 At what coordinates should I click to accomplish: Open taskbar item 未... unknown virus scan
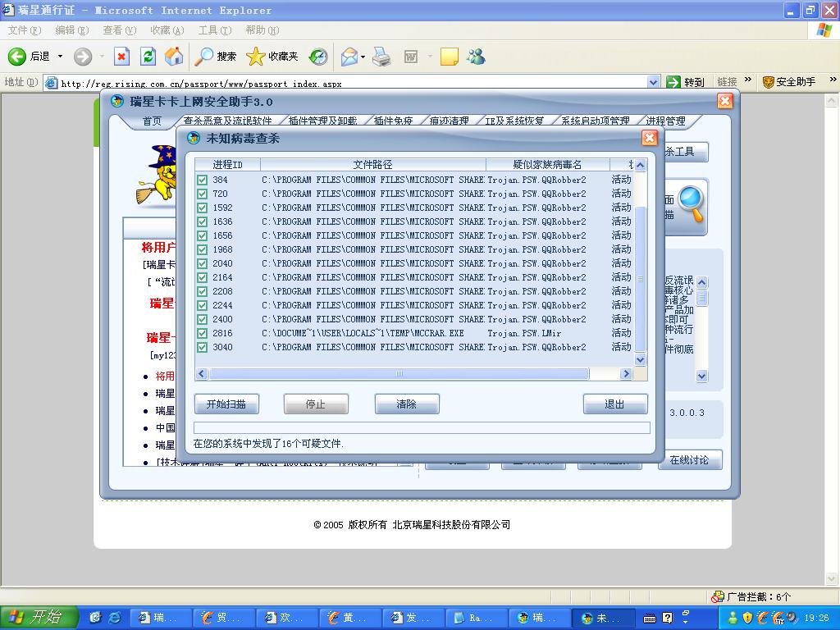(x=605, y=618)
